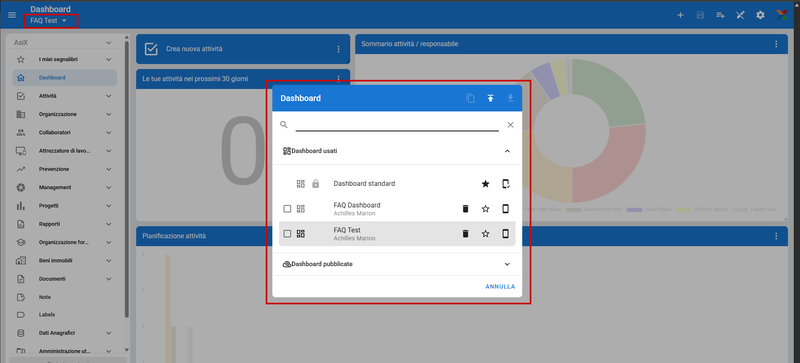Click the mobile device icon for Dashboard standard
Viewport: 800px width, 363px height.
click(x=506, y=184)
